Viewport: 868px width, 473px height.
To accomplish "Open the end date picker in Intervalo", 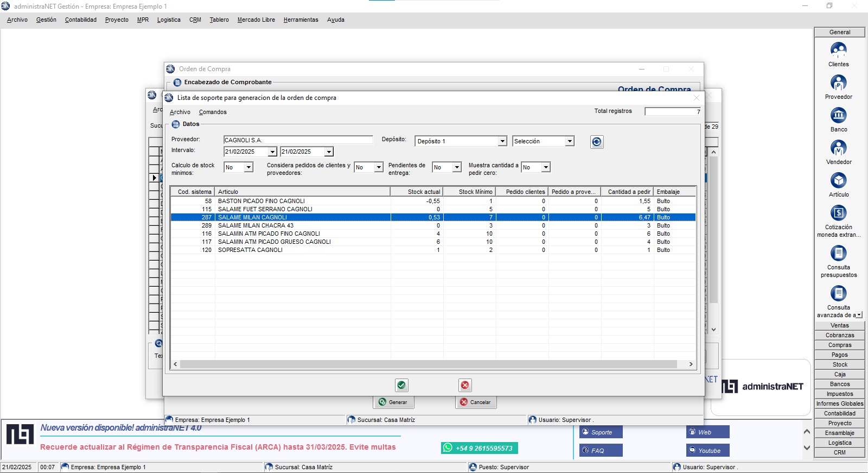I will (x=329, y=152).
